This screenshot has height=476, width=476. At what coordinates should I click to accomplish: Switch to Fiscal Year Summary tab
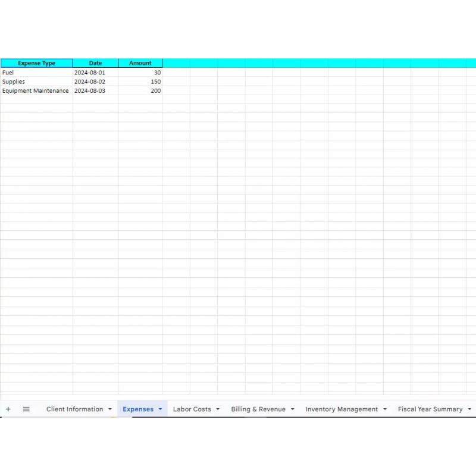click(x=430, y=409)
